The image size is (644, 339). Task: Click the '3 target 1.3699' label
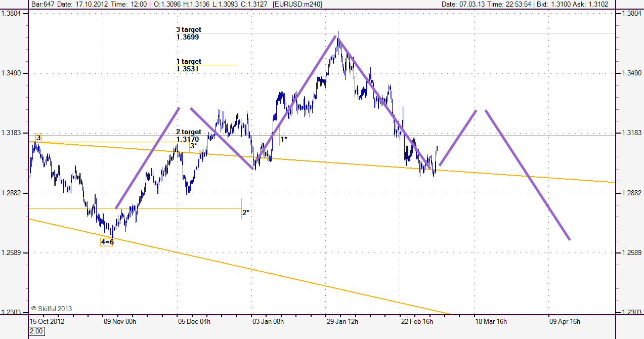(188, 33)
